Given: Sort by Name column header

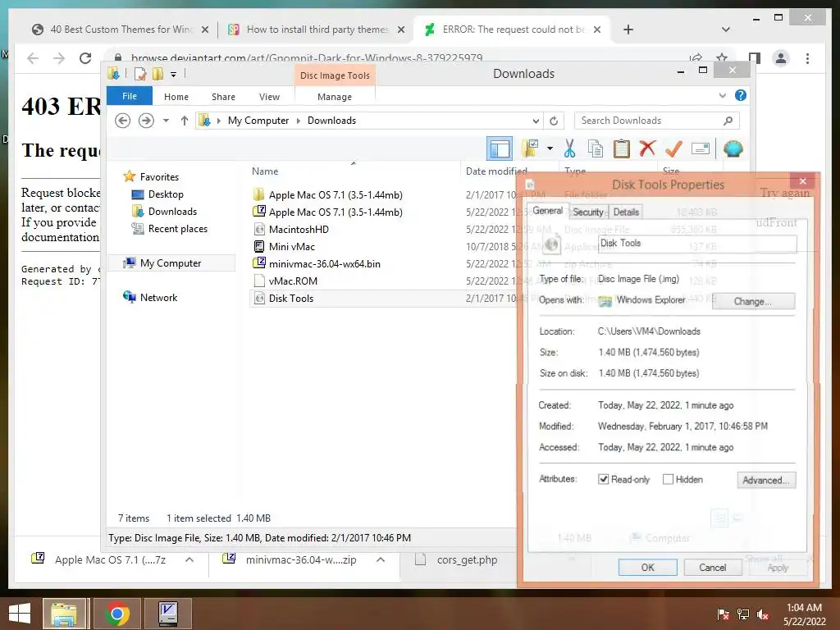Looking at the screenshot, I should (x=265, y=171).
